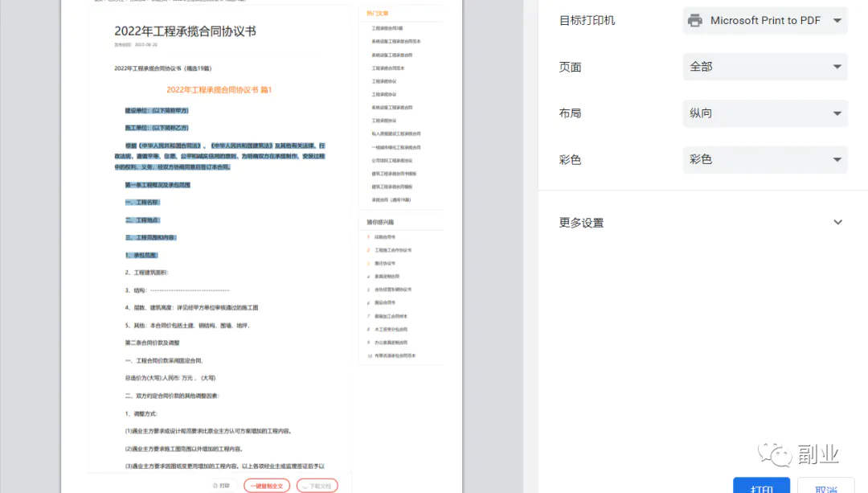Click the 猜你感兴趣 sidebar heading

(380, 222)
